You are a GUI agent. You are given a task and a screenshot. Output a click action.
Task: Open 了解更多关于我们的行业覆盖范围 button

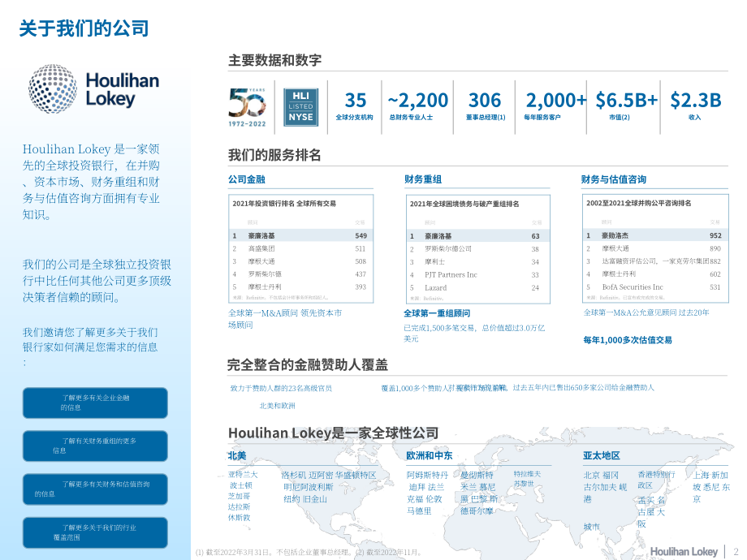coord(95,532)
